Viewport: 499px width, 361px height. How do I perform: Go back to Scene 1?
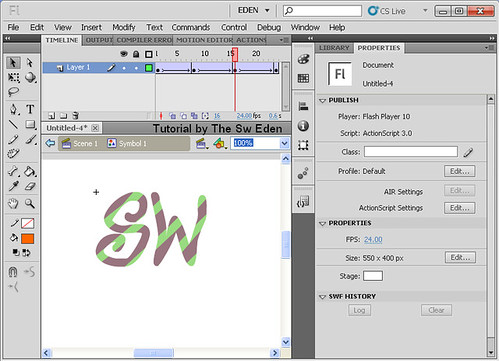point(80,144)
